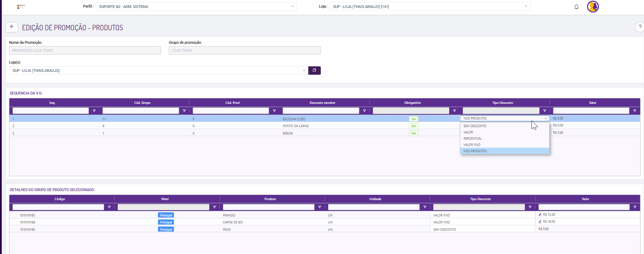The height and width of the screenshot is (254, 644).
Task: Toggle Sim badge for BEBIDA row
Action: [x=413, y=133]
